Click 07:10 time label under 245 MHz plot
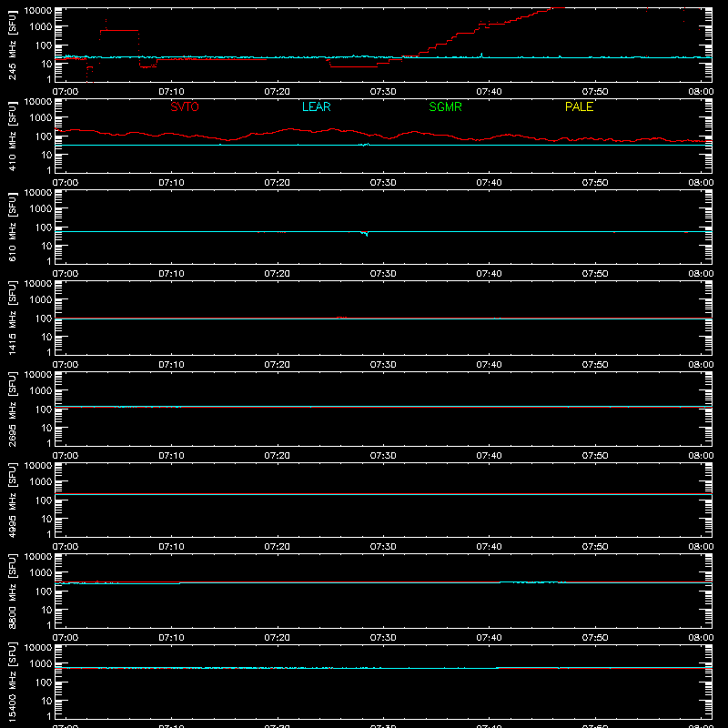The width and height of the screenshot is (728, 728). [x=171, y=92]
